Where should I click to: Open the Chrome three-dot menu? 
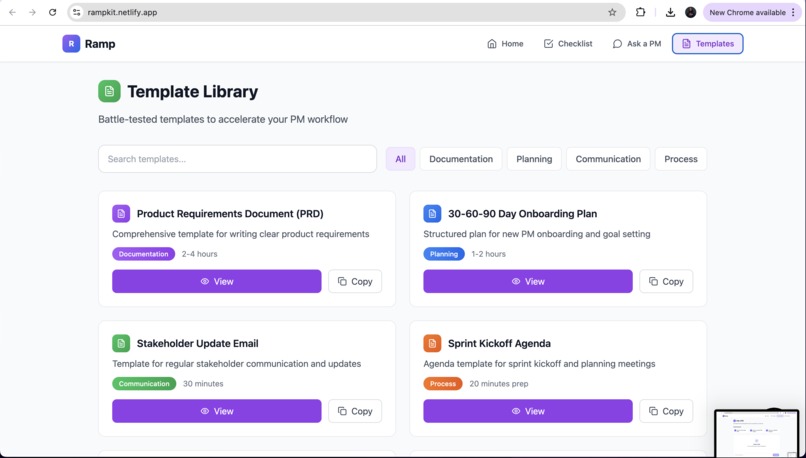point(793,12)
